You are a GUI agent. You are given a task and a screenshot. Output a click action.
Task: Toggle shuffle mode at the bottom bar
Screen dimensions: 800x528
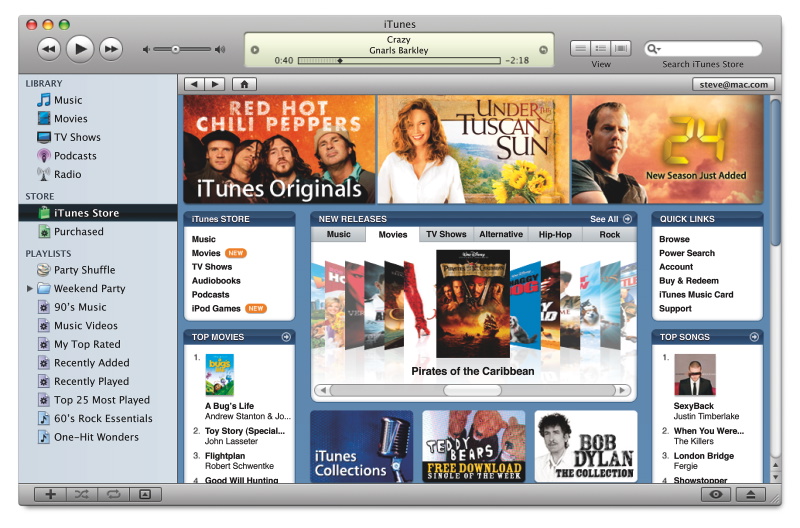81,494
